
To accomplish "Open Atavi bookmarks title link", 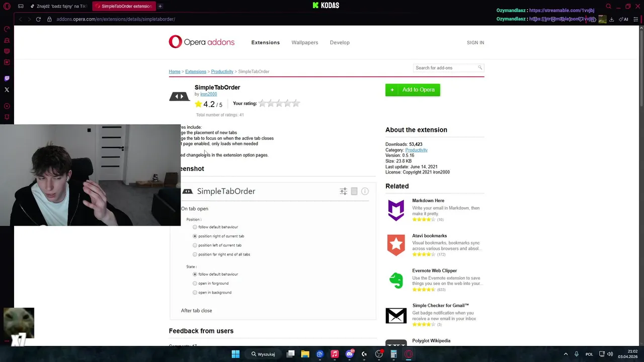I will (x=429, y=235).
